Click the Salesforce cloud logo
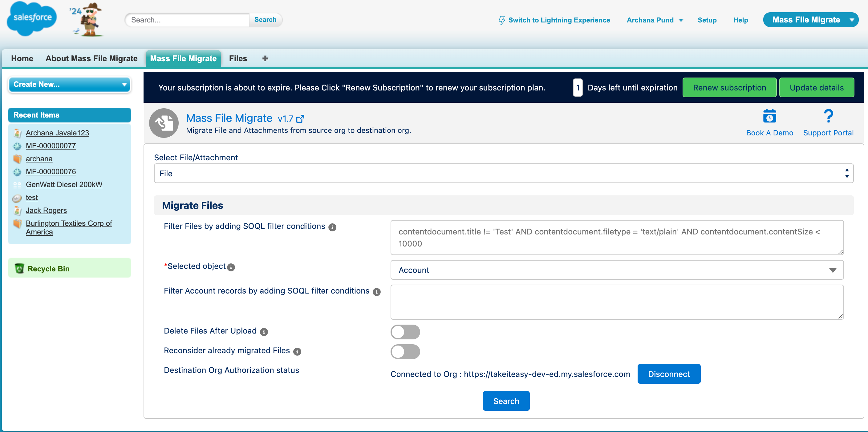Viewport: 868px width, 432px height. (32, 18)
